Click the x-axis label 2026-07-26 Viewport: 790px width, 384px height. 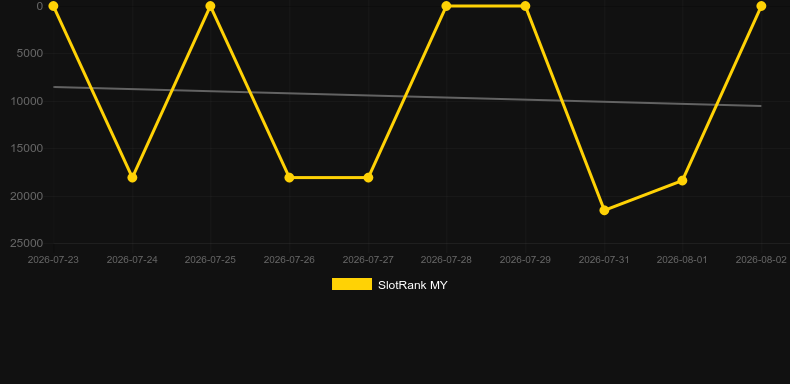289,260
